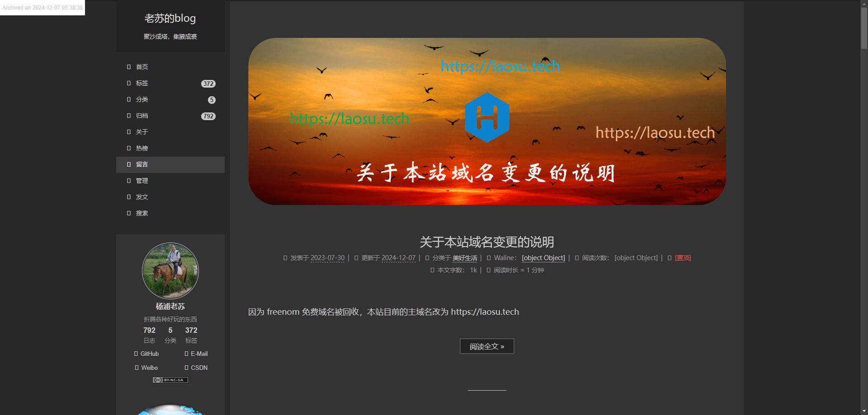Open the Weibo social icon
Screen dimensions: 868x415
click(x=136, y=368)
